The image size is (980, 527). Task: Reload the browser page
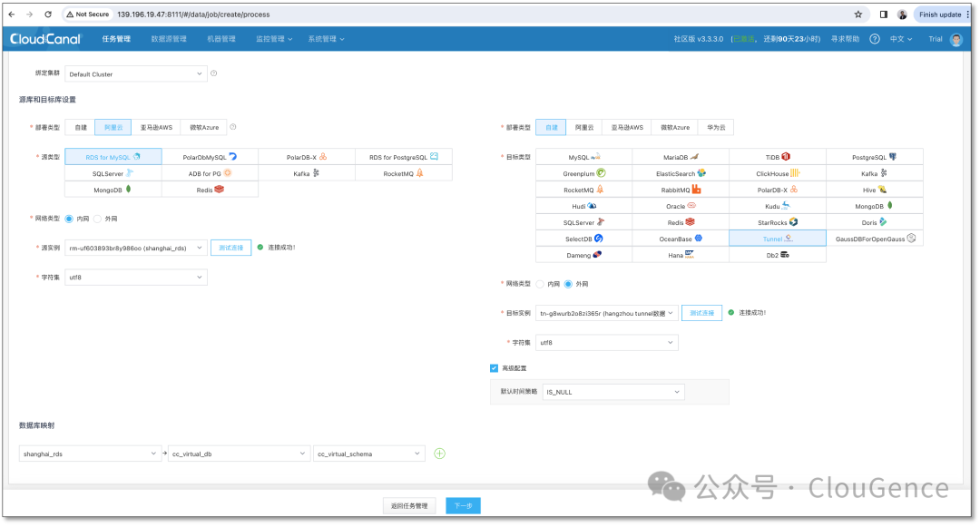[48, 15]
